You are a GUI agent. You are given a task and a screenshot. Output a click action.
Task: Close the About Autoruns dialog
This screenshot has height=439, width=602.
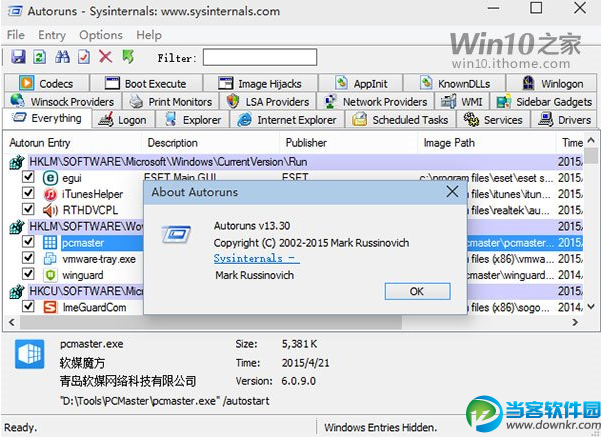click(452, 191)
